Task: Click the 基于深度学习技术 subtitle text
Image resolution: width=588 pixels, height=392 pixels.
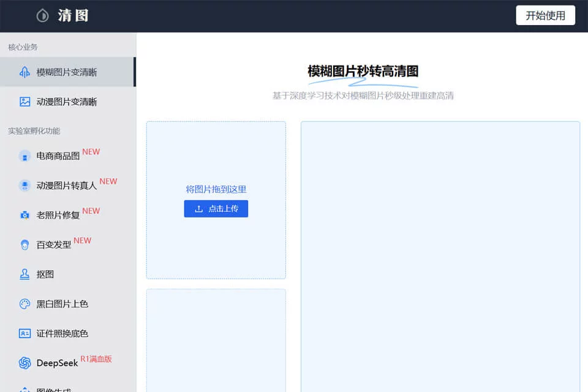Action: click(363, 96)
